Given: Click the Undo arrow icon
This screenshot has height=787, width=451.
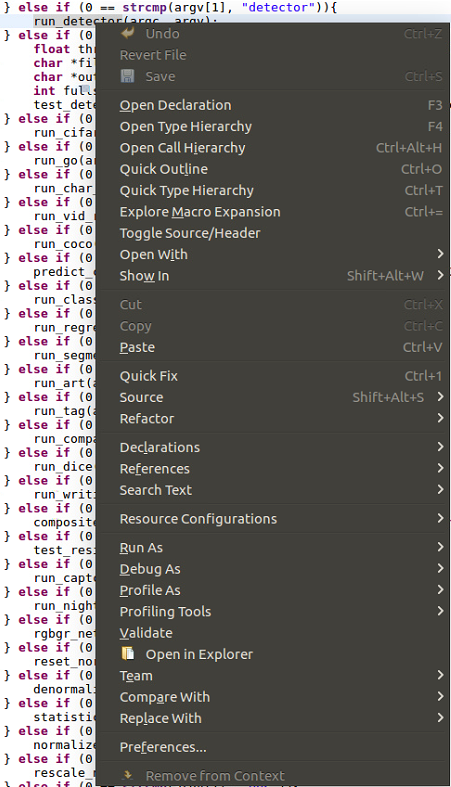Looking at the screenshot, I should (x=128, y=33).
